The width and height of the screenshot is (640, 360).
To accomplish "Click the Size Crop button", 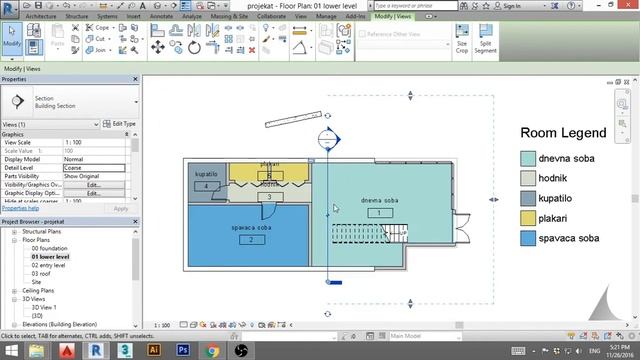I will 462,39.
